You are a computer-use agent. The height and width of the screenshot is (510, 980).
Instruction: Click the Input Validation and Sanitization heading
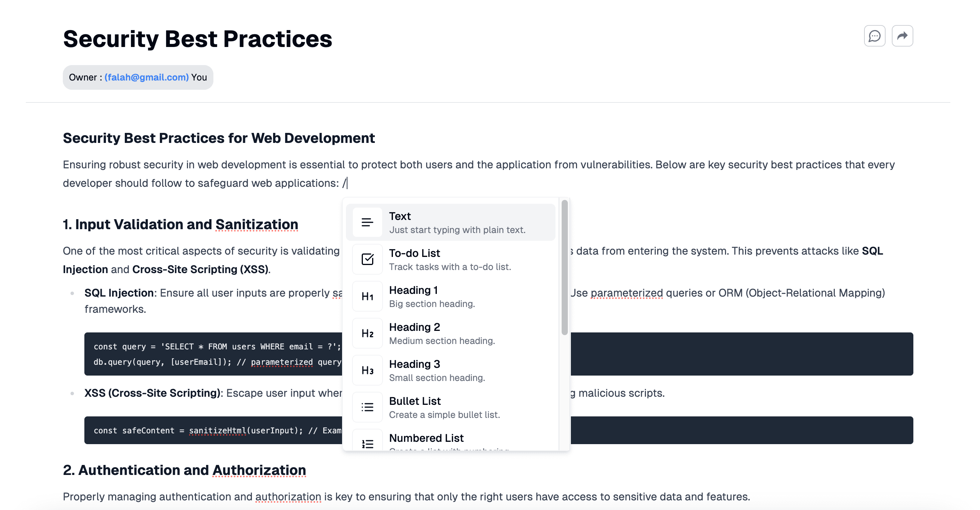point(180,225)
